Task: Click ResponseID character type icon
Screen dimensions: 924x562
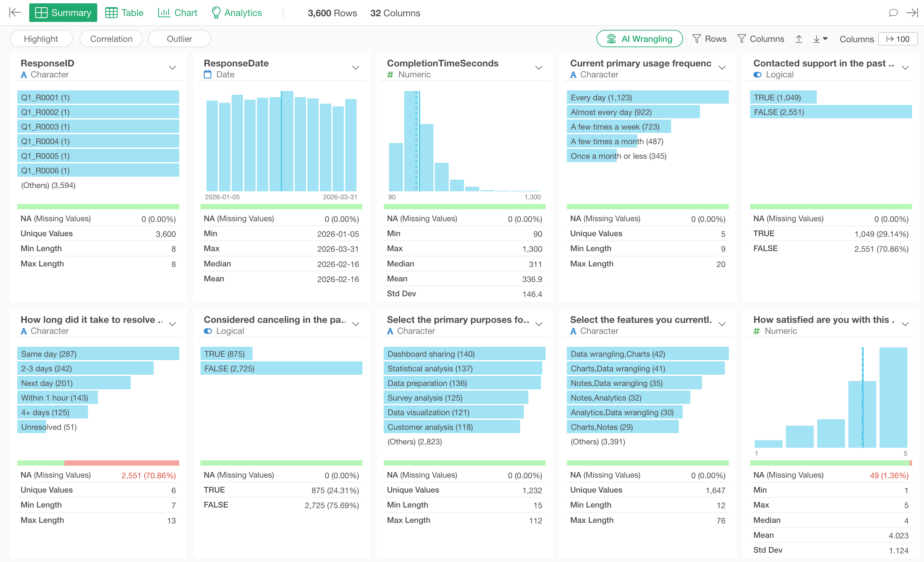Action: [x=24, y=75]
